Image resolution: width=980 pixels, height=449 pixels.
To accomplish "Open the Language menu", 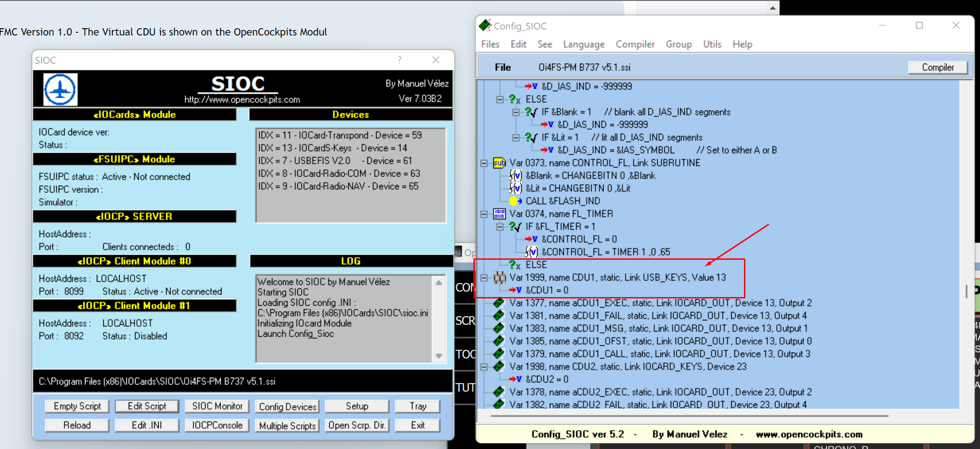I will (584, 44).
